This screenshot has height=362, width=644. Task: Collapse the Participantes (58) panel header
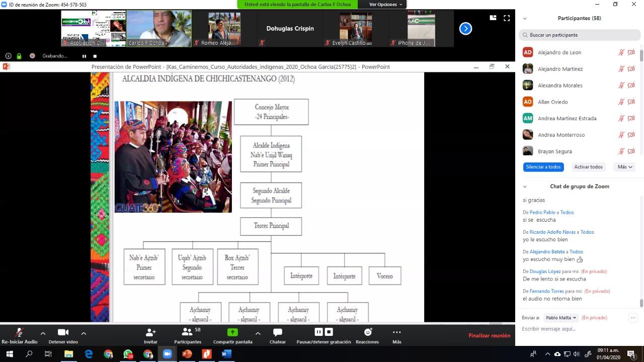tap(525, 19)
